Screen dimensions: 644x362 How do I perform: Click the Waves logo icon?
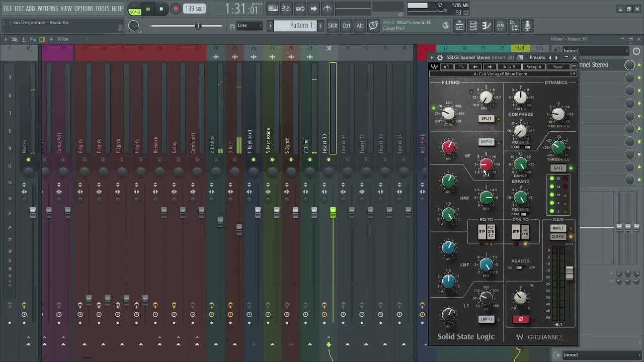pyautogui.click(x=434, y=67)
